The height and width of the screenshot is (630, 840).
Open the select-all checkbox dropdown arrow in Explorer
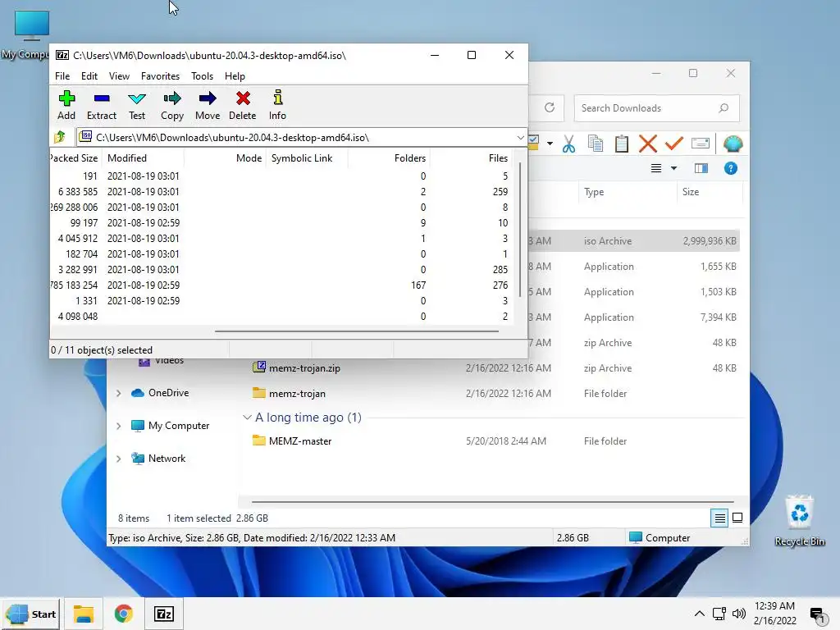coord(550,144)
